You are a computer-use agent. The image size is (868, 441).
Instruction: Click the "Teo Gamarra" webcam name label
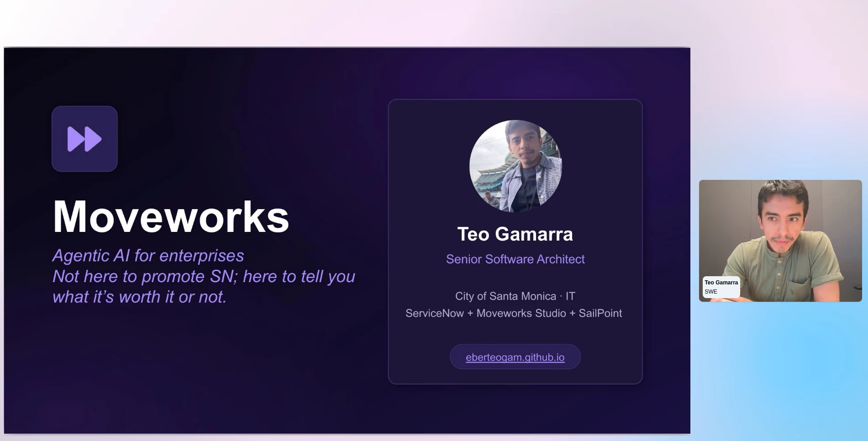click(x=721, y=283)
